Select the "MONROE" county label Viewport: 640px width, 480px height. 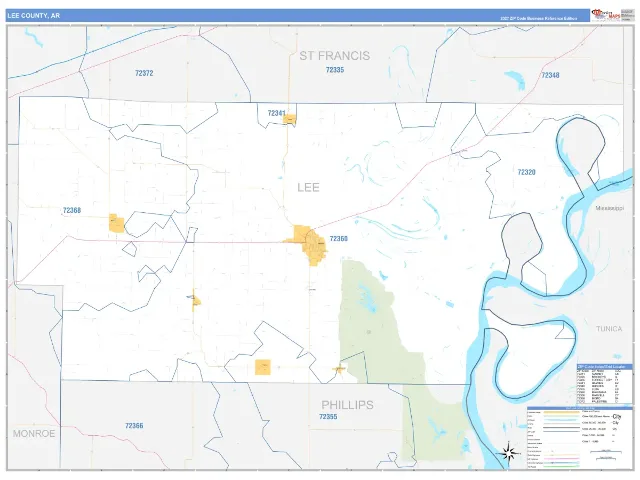pyautogui.click(x=34, y=433)
